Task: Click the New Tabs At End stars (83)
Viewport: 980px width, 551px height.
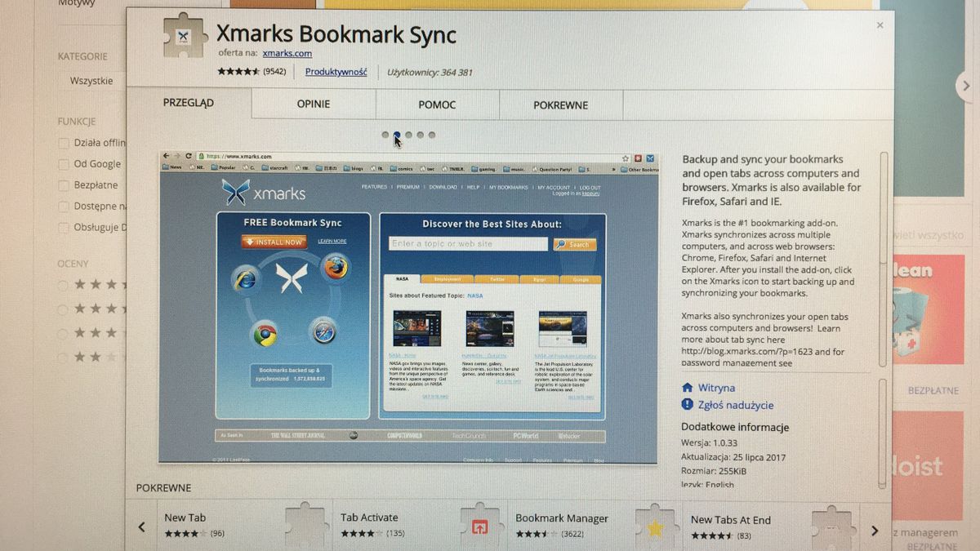Action: 711,536
